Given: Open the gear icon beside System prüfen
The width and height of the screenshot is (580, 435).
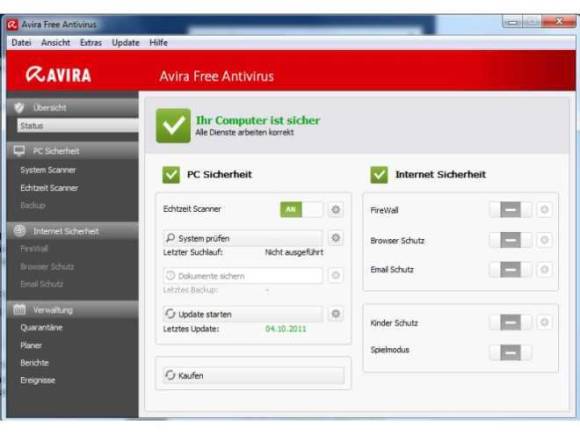Looking at the screenshot, I should (335, 238).
